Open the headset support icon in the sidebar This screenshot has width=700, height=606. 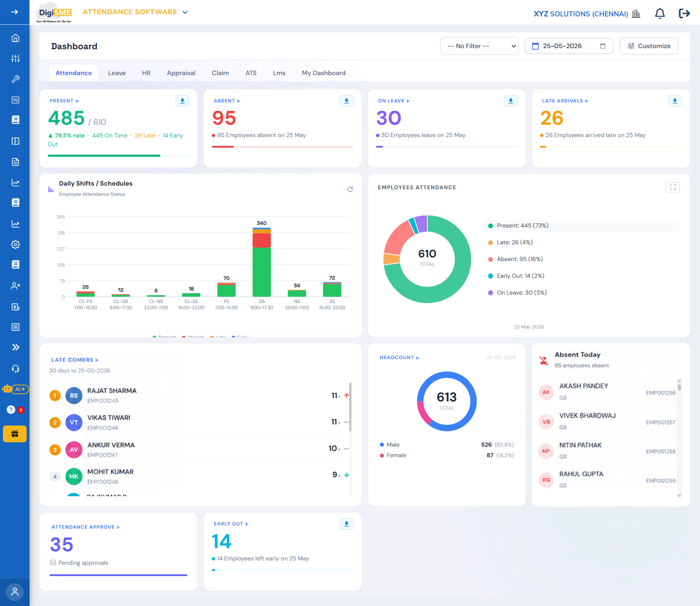15,369
